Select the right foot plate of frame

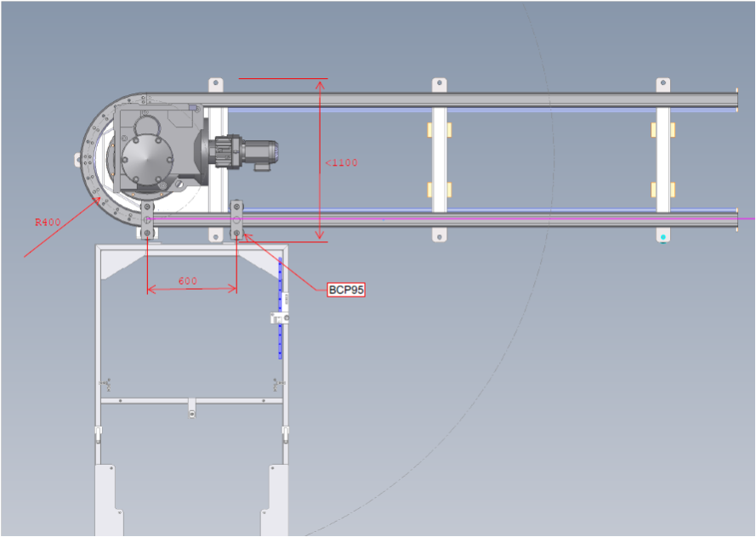[275, 500]
